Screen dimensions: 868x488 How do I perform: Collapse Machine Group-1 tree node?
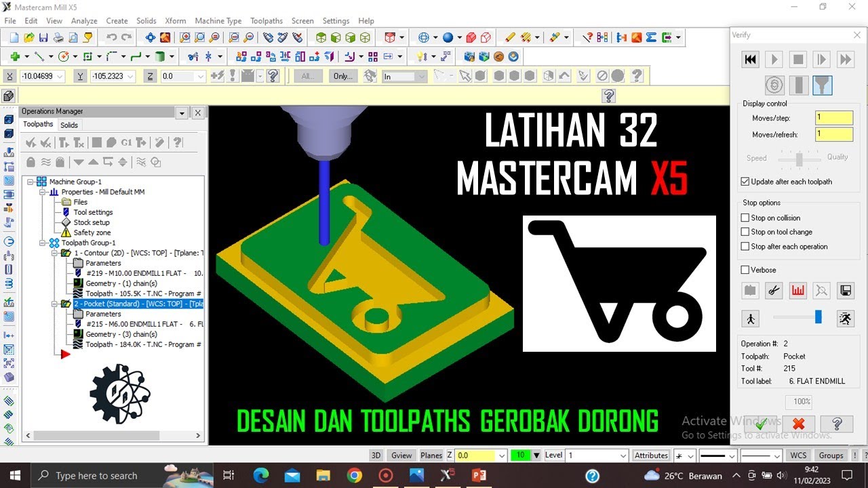tap(31, 182)
